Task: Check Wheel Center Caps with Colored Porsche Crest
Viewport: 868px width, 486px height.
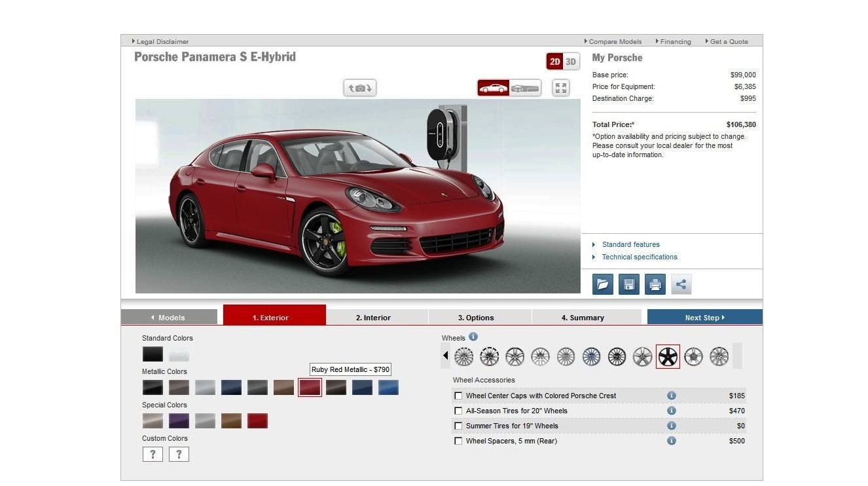Action: (x=458, y=396)
